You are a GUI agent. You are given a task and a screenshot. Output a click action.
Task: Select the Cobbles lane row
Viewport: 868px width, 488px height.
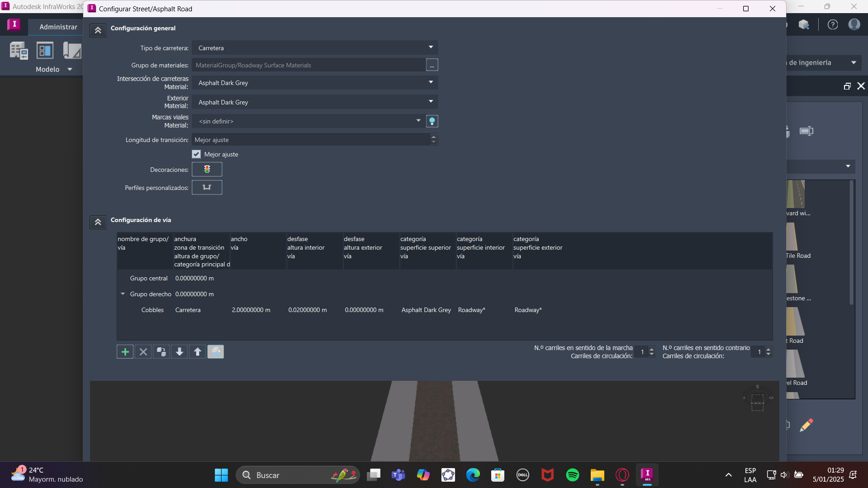tap(445, 310)
